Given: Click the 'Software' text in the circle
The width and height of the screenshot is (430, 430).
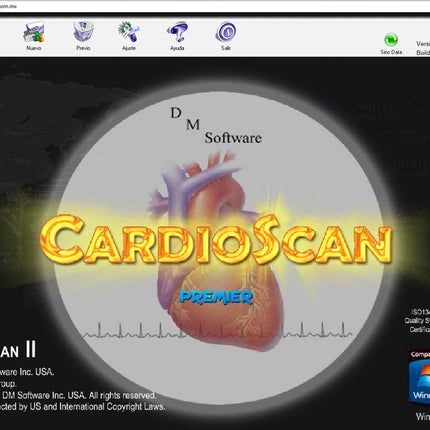Looking at the screenshot, I should 233,138.
